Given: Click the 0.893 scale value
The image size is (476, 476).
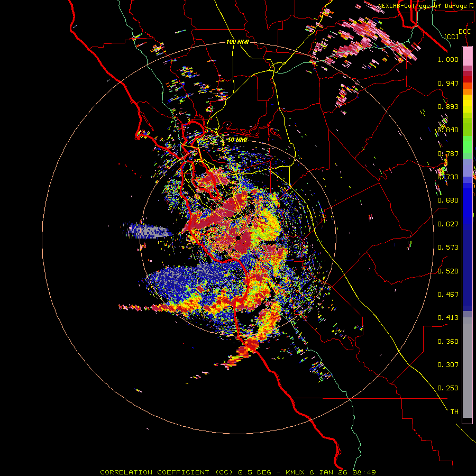Looking at the screenshot, I should click(448, 106).
